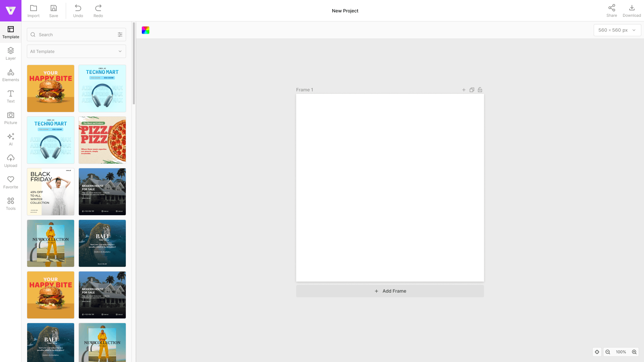Open the Favorite panel
This screenshot has height=362, width=644.
coord(10,182)
